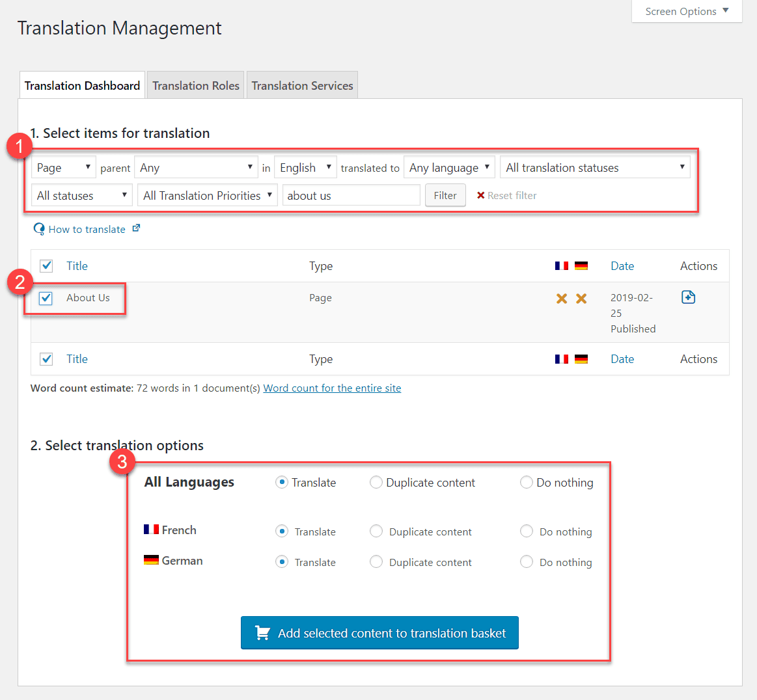Click the German flag in the table footer

pyautogui.click(x=581, y=359)
